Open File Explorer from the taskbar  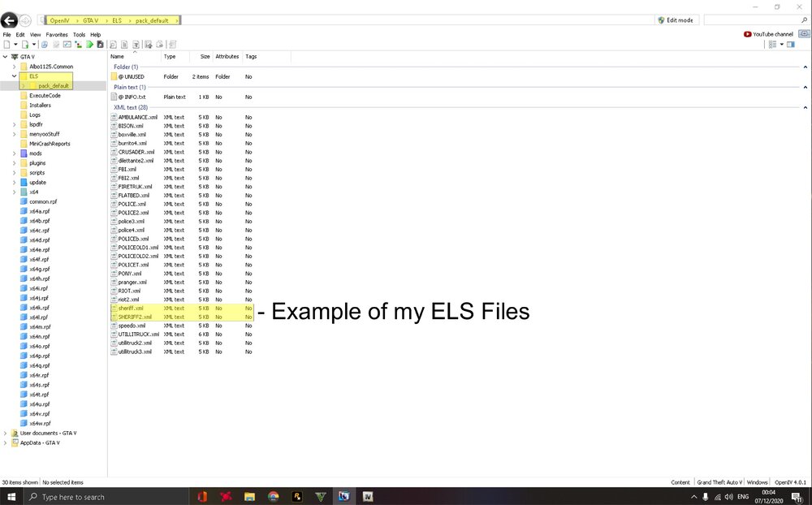[249, 497]
